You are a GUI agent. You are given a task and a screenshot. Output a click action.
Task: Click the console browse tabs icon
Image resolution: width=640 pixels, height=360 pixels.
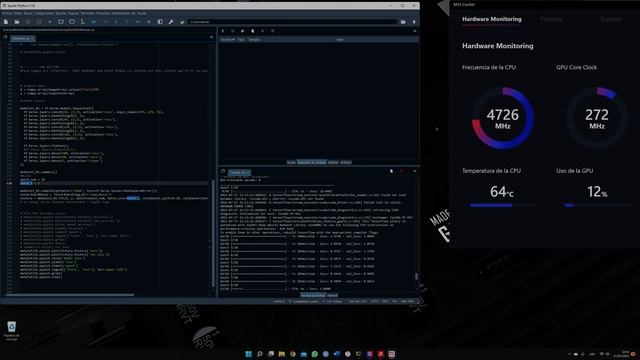coord(223,171)
